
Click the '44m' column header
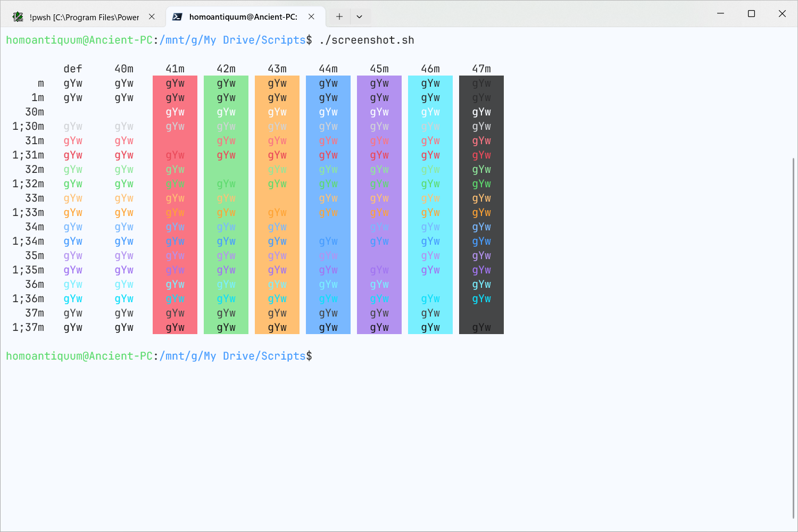[x=328, y=69]
